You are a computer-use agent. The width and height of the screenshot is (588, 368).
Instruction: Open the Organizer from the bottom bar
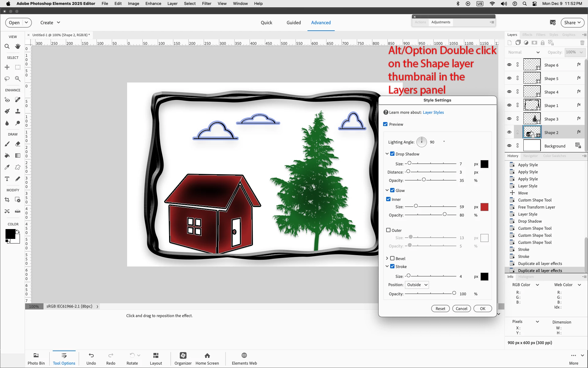(x=183, y=358)
